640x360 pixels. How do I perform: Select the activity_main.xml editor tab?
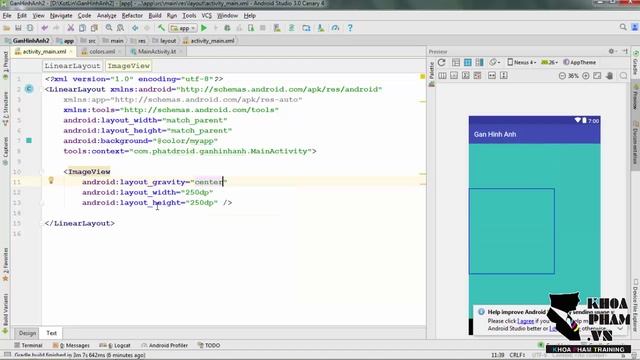click(44, 52)
